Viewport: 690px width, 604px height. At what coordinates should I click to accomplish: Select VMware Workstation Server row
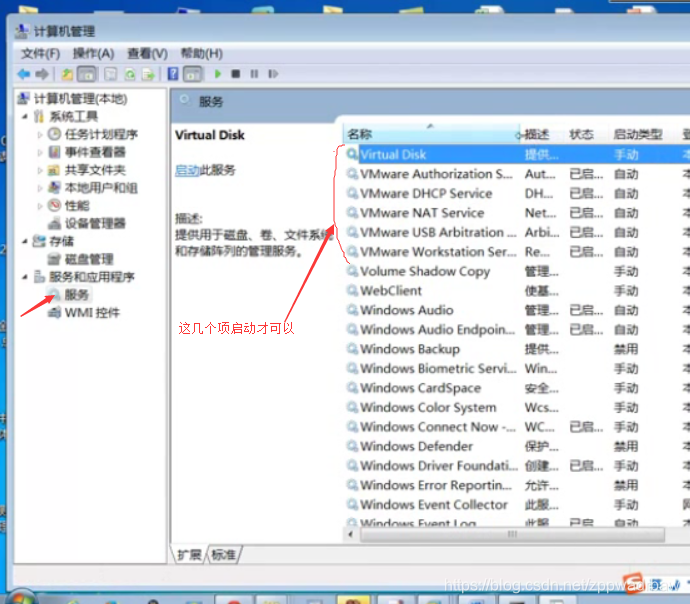[517, 252]
